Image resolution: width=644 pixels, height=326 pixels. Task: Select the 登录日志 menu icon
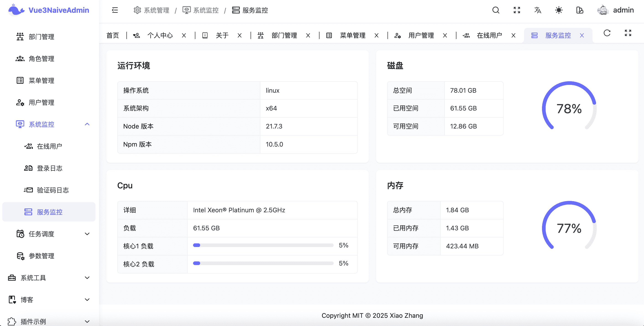click(29, 168)
